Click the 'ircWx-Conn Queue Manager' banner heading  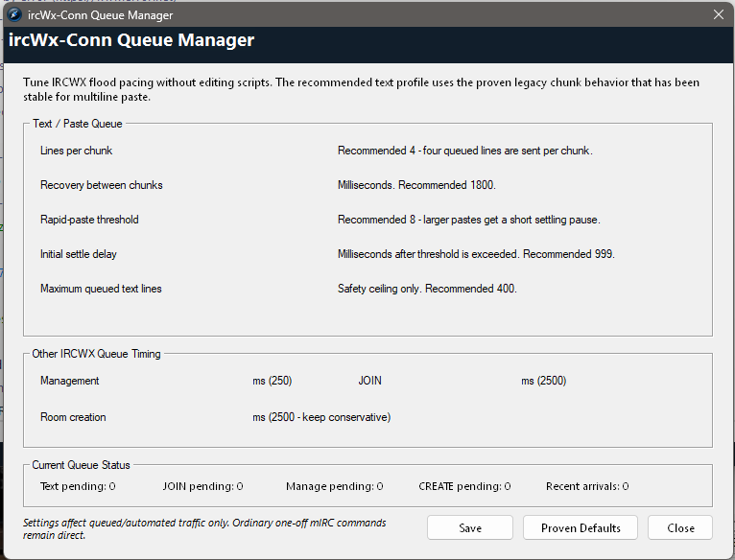(x=131, y=40)
